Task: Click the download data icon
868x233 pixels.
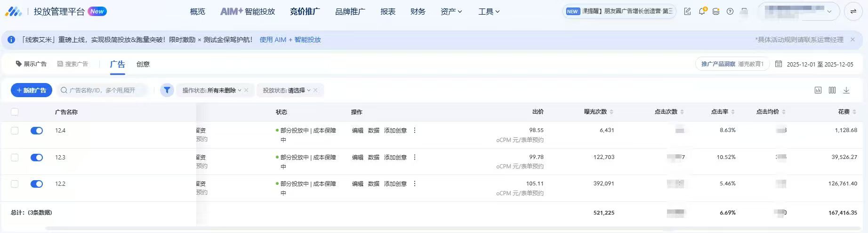Action: coord(846,90)
